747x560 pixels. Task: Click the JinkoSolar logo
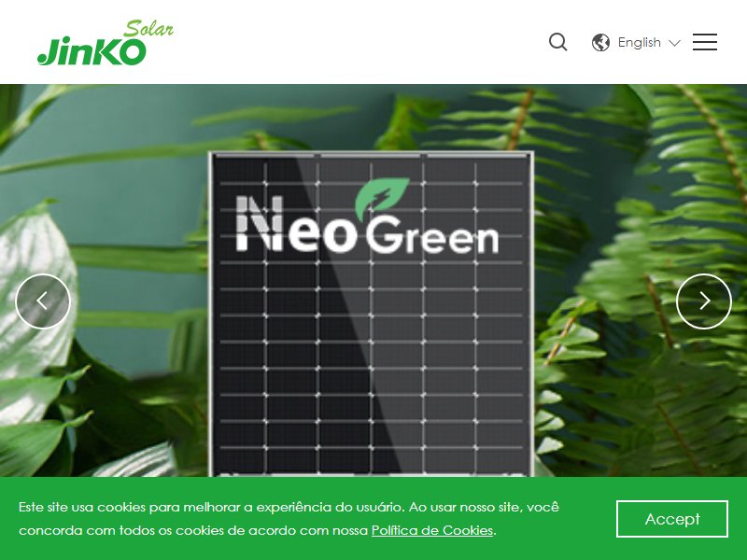click(x=106, y=43)
